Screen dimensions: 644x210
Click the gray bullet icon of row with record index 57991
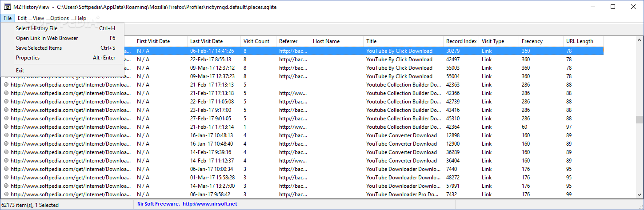6,186
